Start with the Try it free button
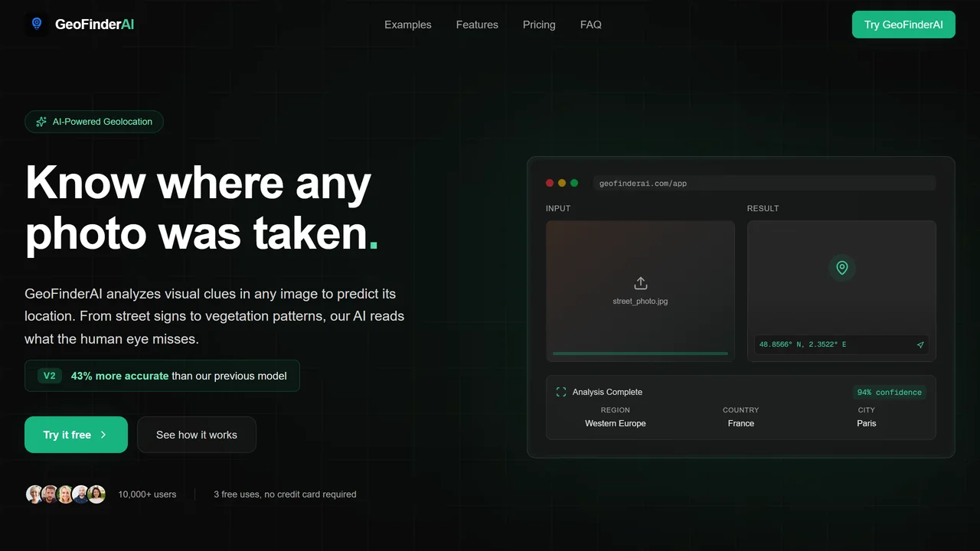Image resolution: width=980 pixels, height=551 pixels. point(76,435)
